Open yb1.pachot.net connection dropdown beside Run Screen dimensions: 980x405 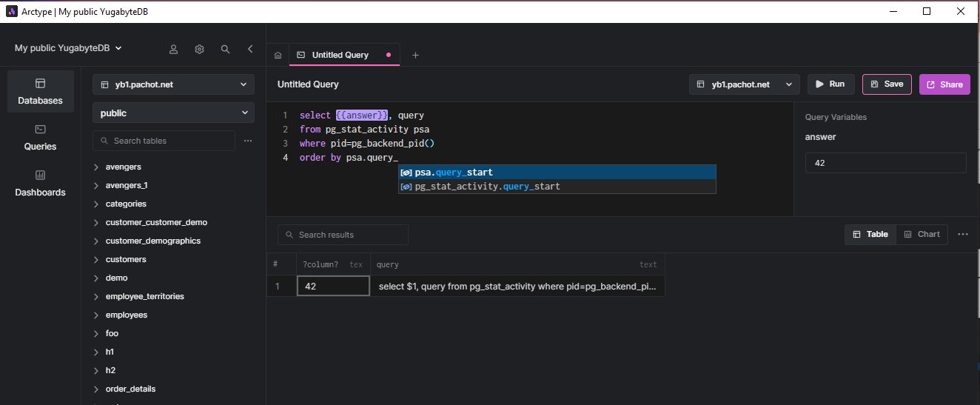pyautogui.click(x=745, y=84)
